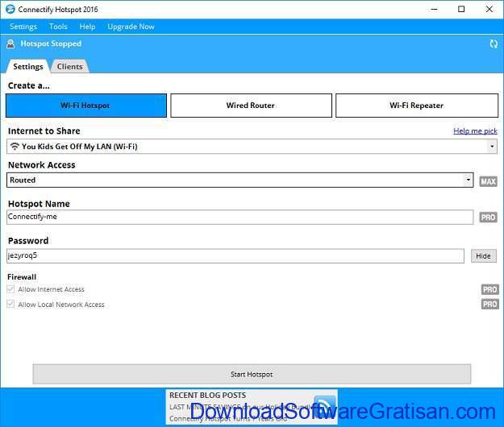504x427 pixels.
Task: Open the Help me pick link
Action: click(475, 131)
